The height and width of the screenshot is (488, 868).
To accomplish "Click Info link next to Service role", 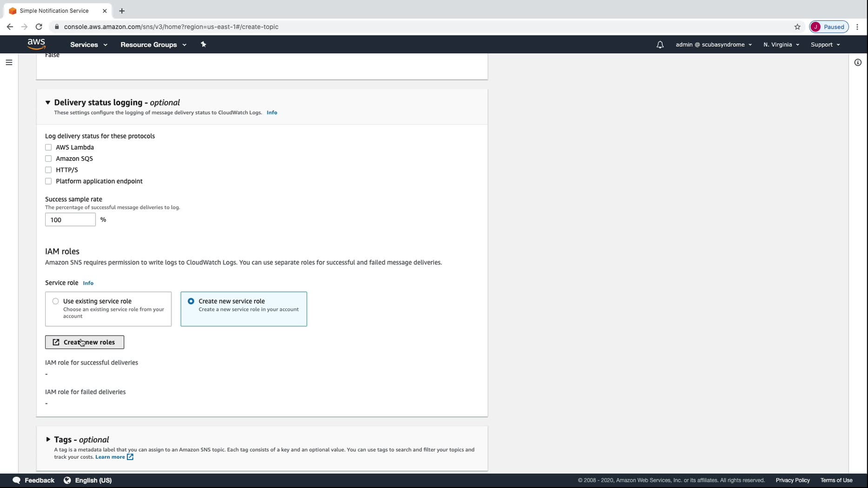I will coord(88,283).
